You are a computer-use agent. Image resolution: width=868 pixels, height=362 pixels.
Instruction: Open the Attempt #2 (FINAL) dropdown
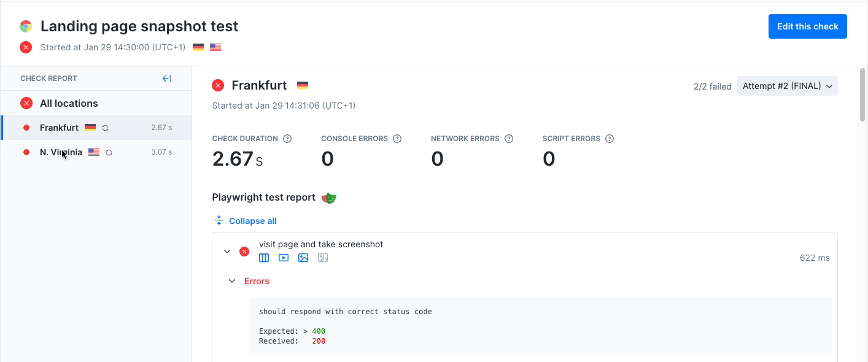(787, 87)
